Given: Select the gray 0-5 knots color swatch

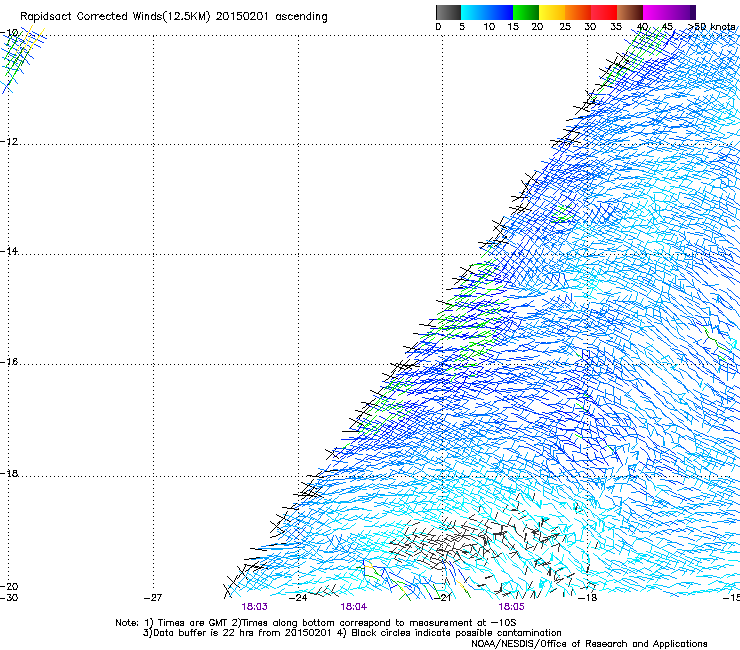Looking at the screenshot, I should tap(448, 12).
